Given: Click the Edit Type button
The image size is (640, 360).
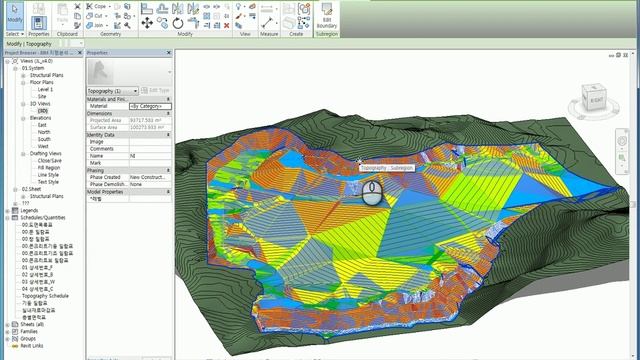Looking at the screenshot, I should pyautogui.click(x=155, y=91).
